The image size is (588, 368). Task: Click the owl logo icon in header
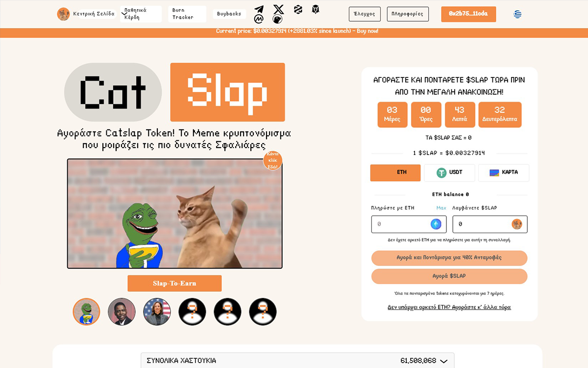pyautogui.click(x=316, y=9)
